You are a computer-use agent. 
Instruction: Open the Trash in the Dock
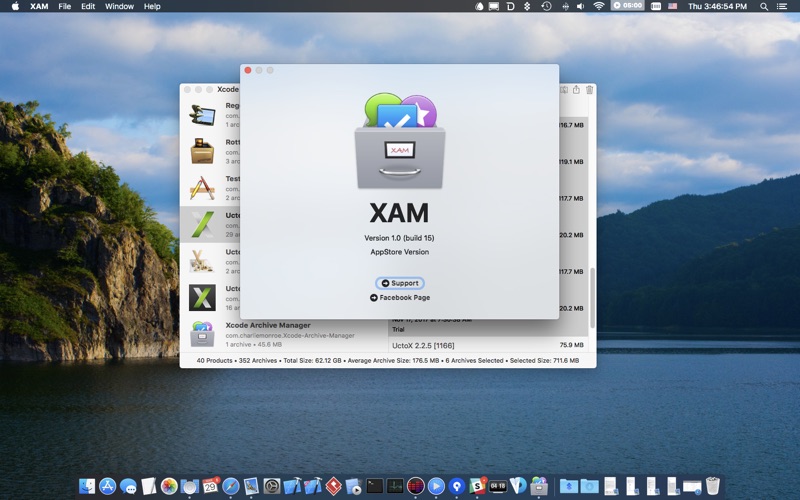click(713, 486)
